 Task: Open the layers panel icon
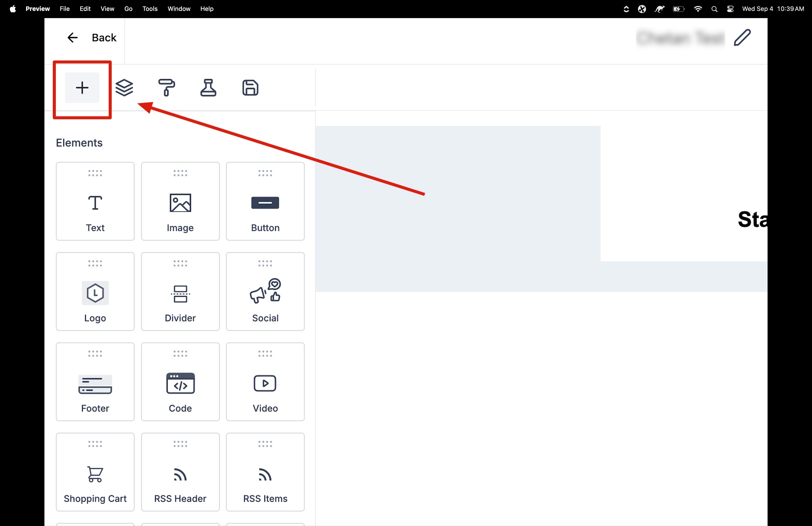[124, 88]
